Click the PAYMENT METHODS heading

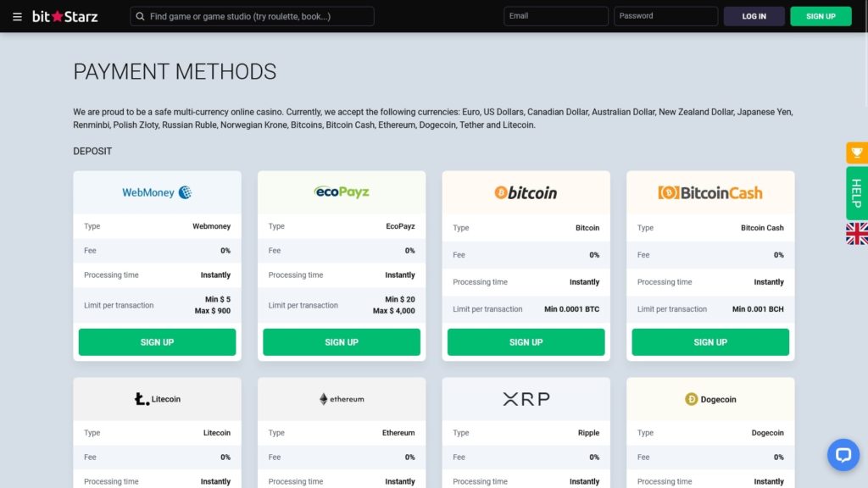(175, 72)
